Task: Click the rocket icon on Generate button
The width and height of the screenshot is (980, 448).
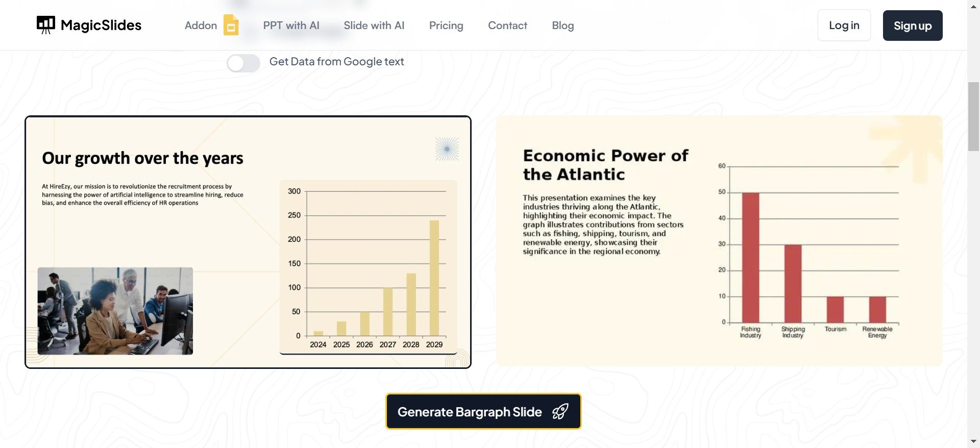Action: (560, 412)
